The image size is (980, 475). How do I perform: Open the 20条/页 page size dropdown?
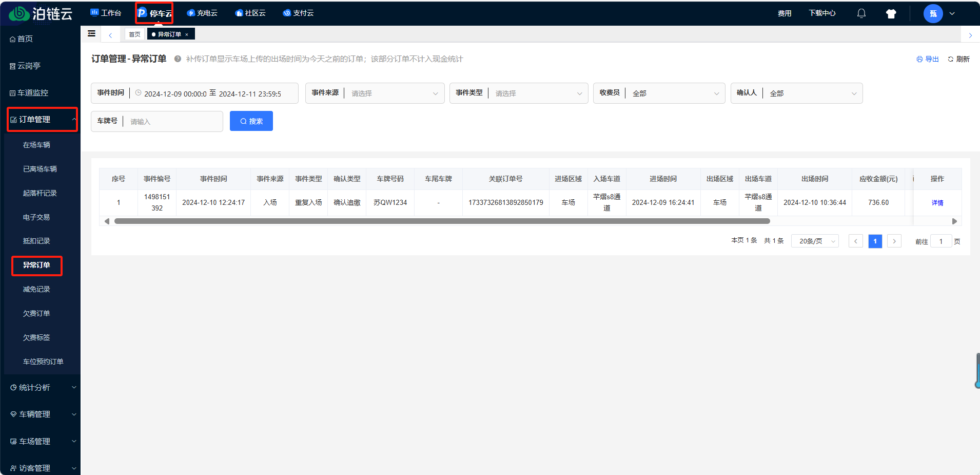click(815, 241)
